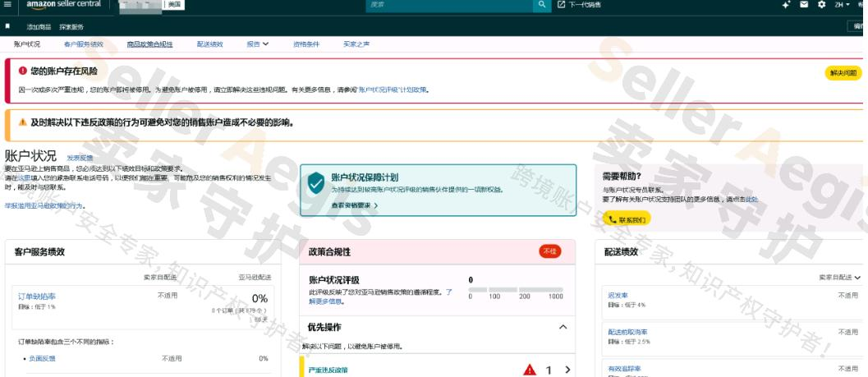Click the 客户服务绩效 card heading
The image size is (868, 377).
39,252
